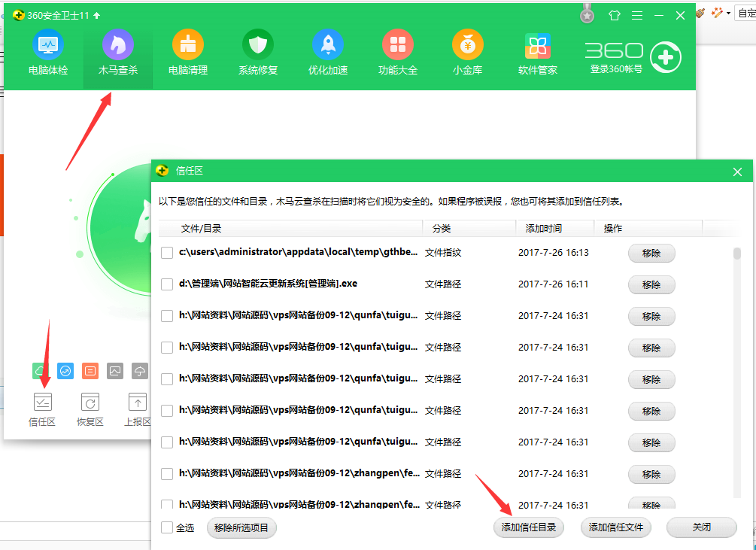Open the 恢复区 recovery zone

[x=90, y=409]
